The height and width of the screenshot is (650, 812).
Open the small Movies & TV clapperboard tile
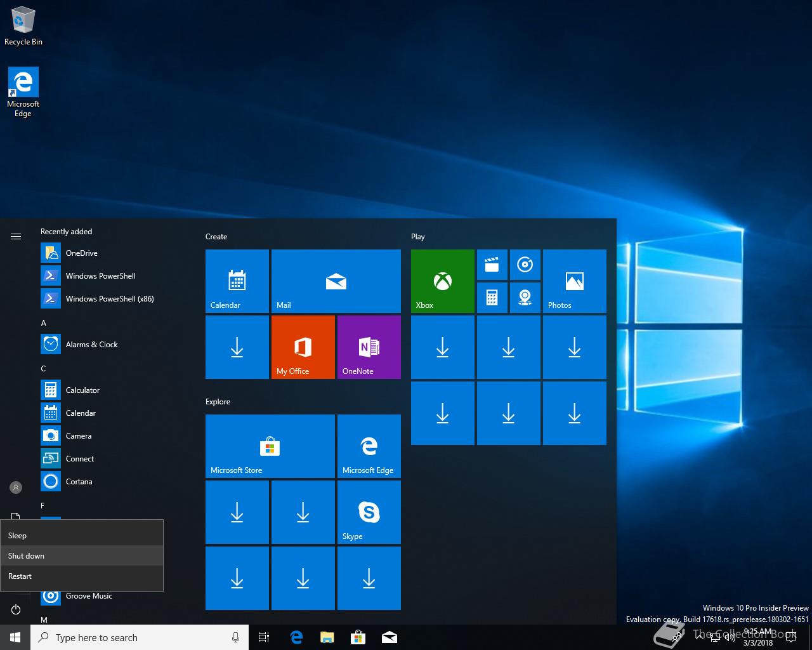492,265
